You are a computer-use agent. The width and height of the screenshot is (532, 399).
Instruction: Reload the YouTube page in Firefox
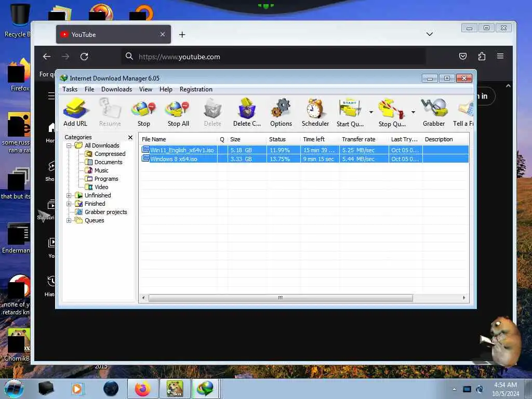click(84, 57)
